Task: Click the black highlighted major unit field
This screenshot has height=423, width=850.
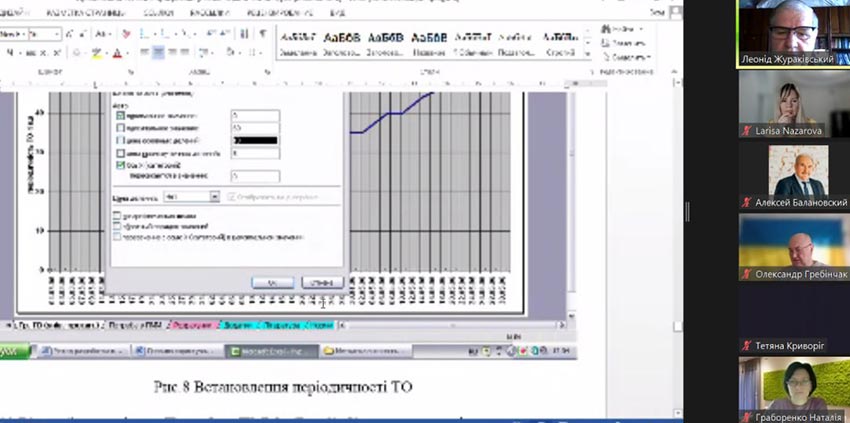Action: tap(254, 141)
